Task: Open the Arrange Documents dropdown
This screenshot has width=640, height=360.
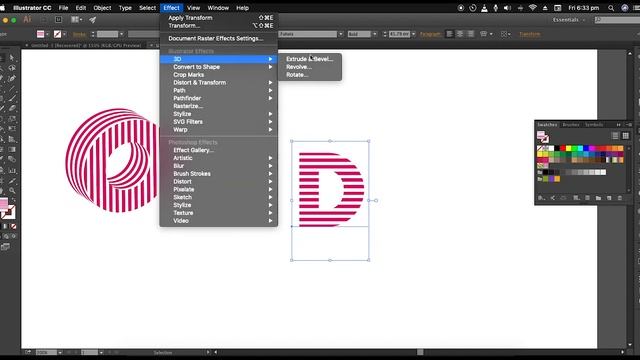Action: pyautogui.click(x=76, y=19)
